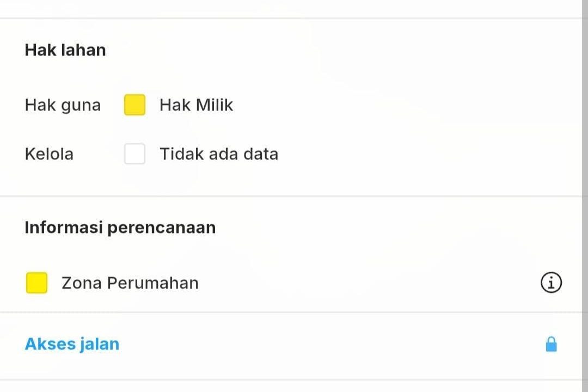Image resolution: width=588 pixels, height=392 pixels.
Task: Click the vertical scrollbar on the right edge
Action: point(585,196)
